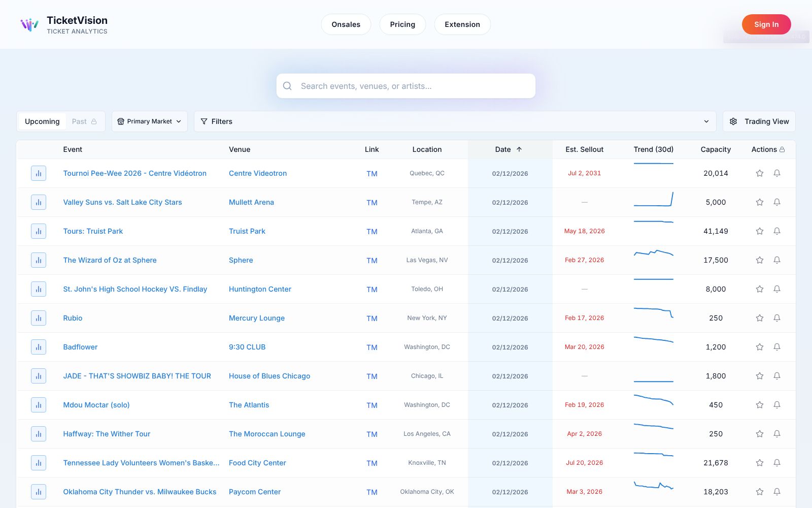Expand the Filters panel chevron
Screen dimensions: 812x508
point(705,121)
